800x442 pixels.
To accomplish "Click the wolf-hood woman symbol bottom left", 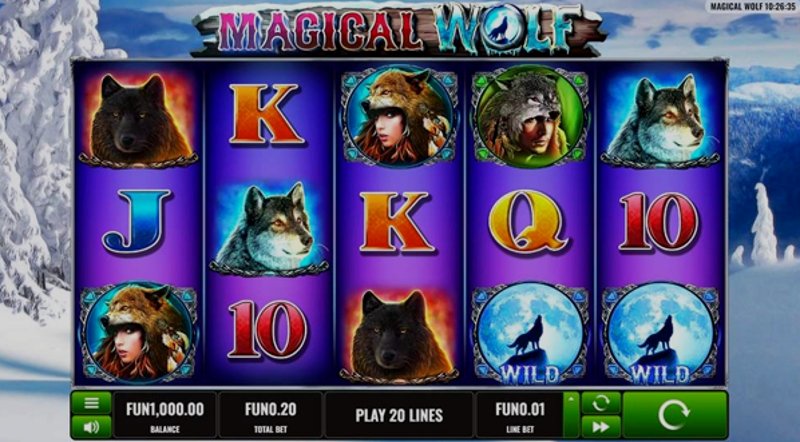I will coord(138,333).
